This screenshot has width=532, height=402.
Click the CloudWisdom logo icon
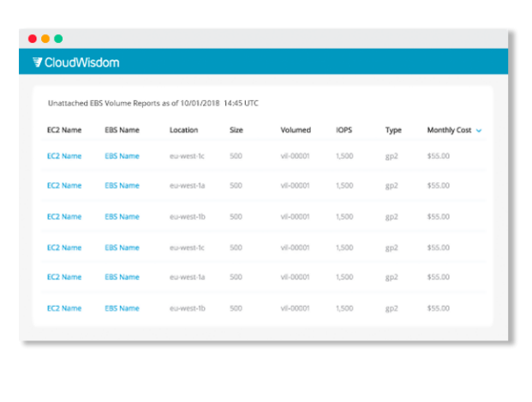(x=38, y=63)
